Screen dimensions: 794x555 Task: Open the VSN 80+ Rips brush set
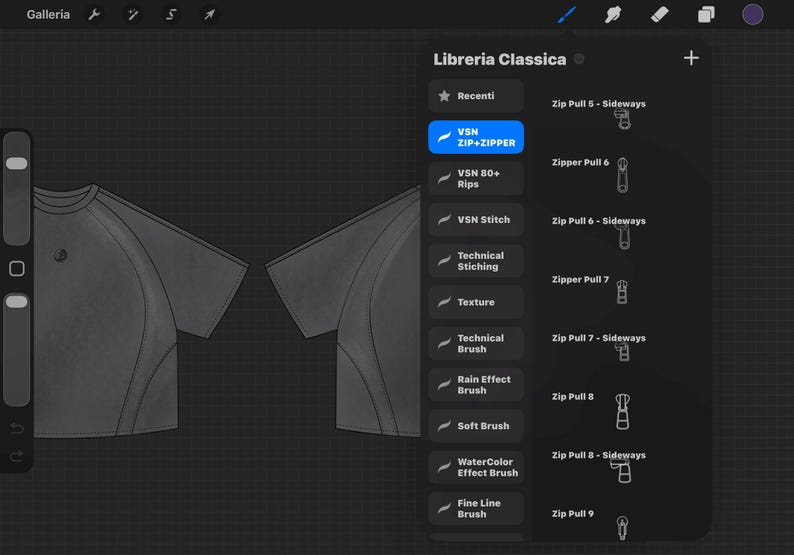pos(476,178)
